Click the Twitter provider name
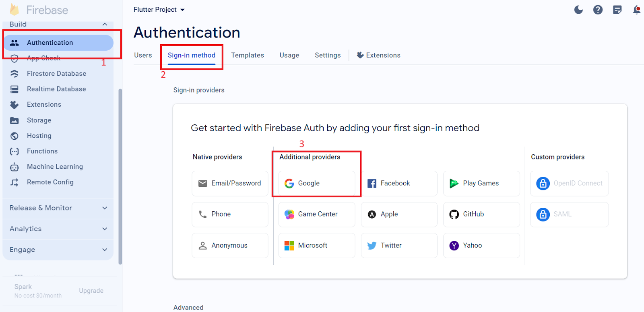Image resolution: width=644 pixels, height=312 pixels. point(391,246)
